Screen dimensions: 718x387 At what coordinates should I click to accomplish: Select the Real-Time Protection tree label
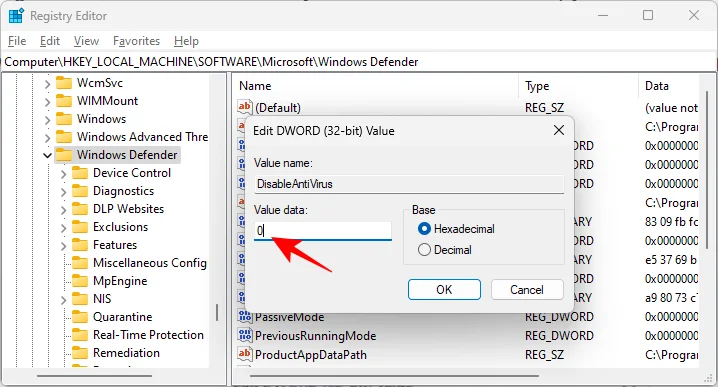coord(148,335)
